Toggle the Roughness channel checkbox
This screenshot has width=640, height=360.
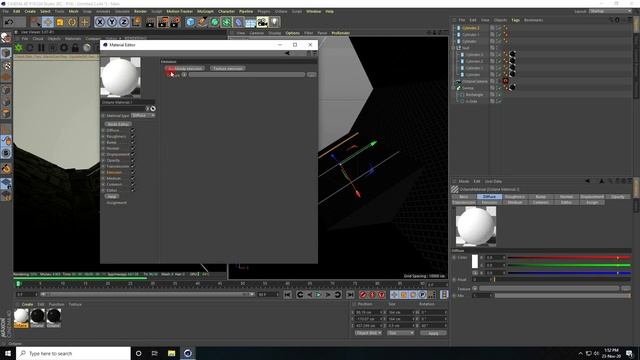[132, 137]
